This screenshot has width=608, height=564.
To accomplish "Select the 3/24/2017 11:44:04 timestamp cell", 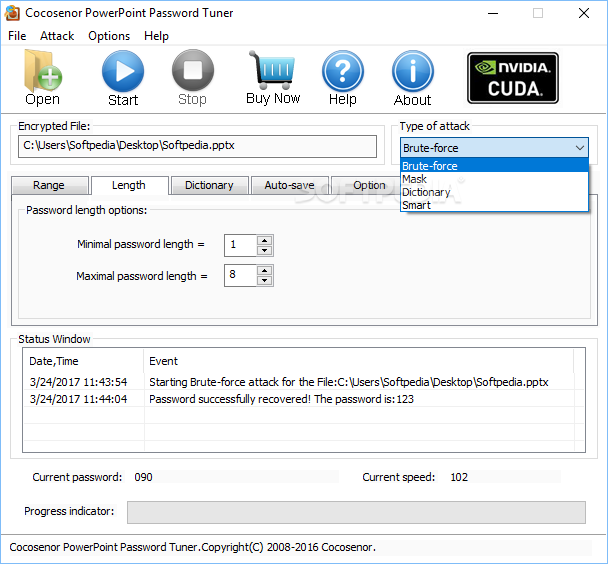I will click(x=78, y=399).
